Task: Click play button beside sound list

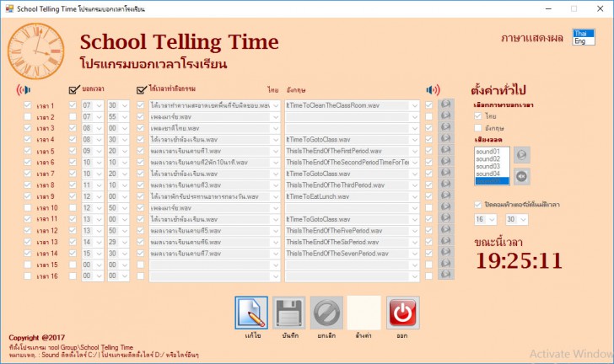Action: pos(521,155)
